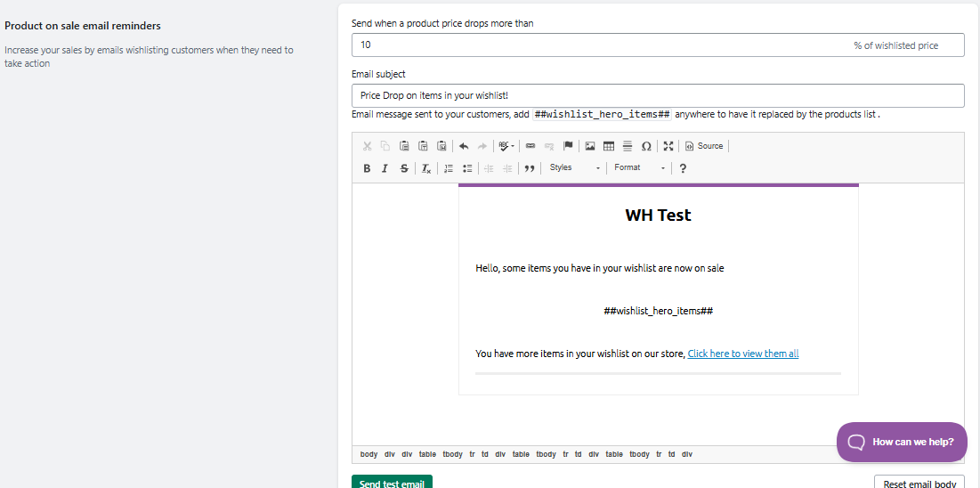Toggle Strikethrough formatting
Image resolution: width=980 pixels, height=488 pixels.
click(x=404, y=168)
